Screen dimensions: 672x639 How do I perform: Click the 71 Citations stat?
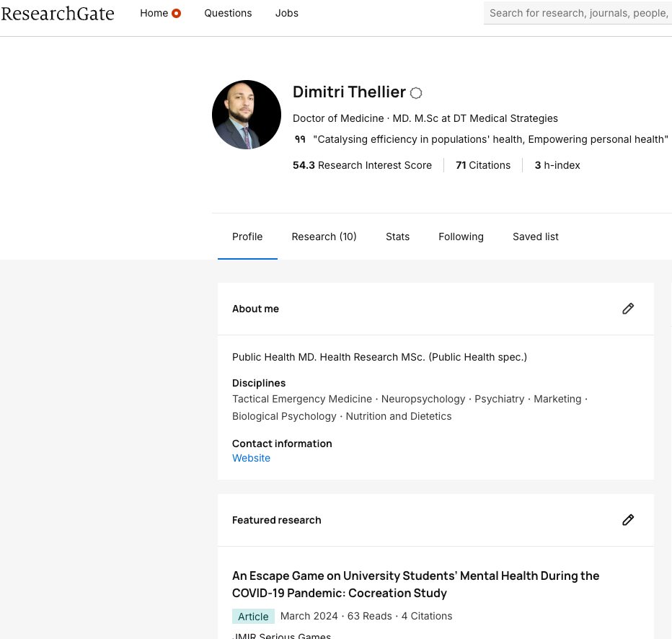483,165
